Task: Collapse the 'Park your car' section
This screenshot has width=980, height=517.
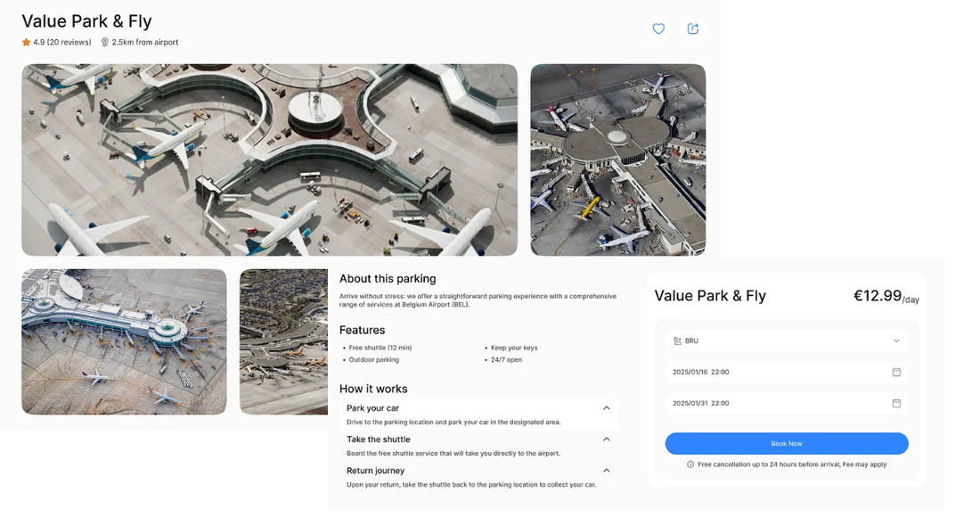Action: click(607, 407)
